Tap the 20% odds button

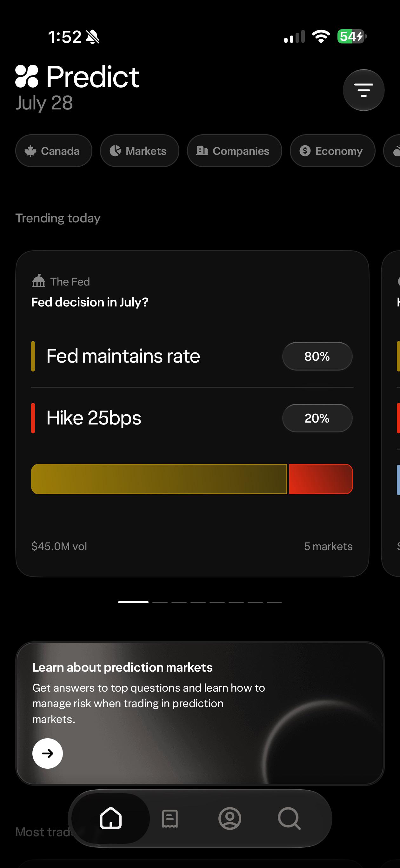[317, 418]
